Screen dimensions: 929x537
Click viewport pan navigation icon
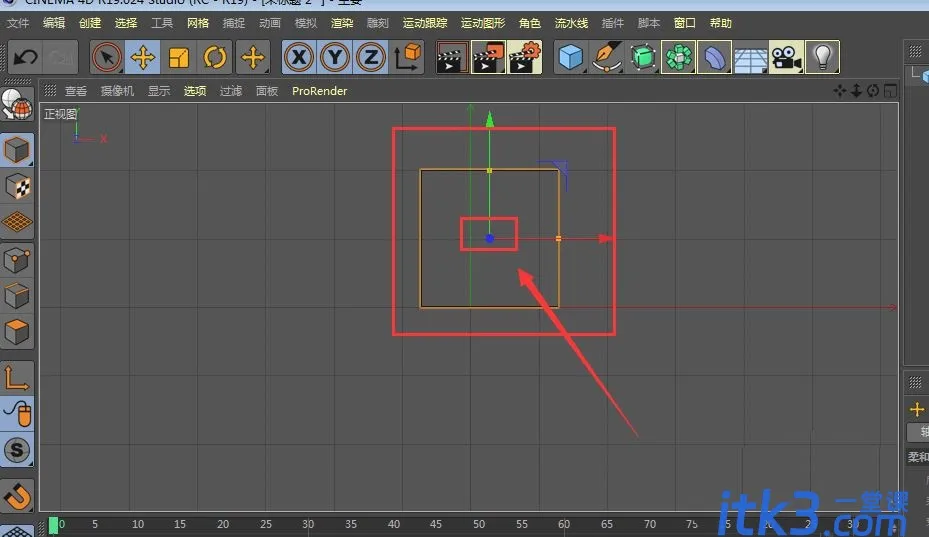[840, 91]
